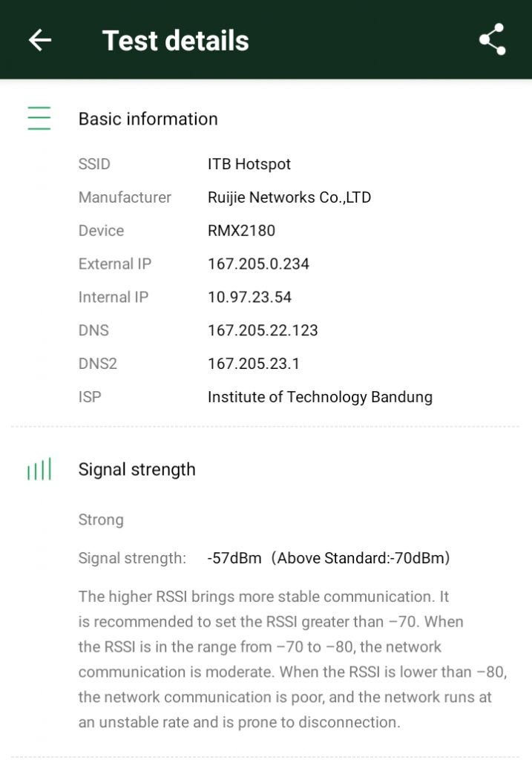Tap the back arrow icon
Image resolution: width=532 pixels, height=760 pixels.
pos(40,40)
